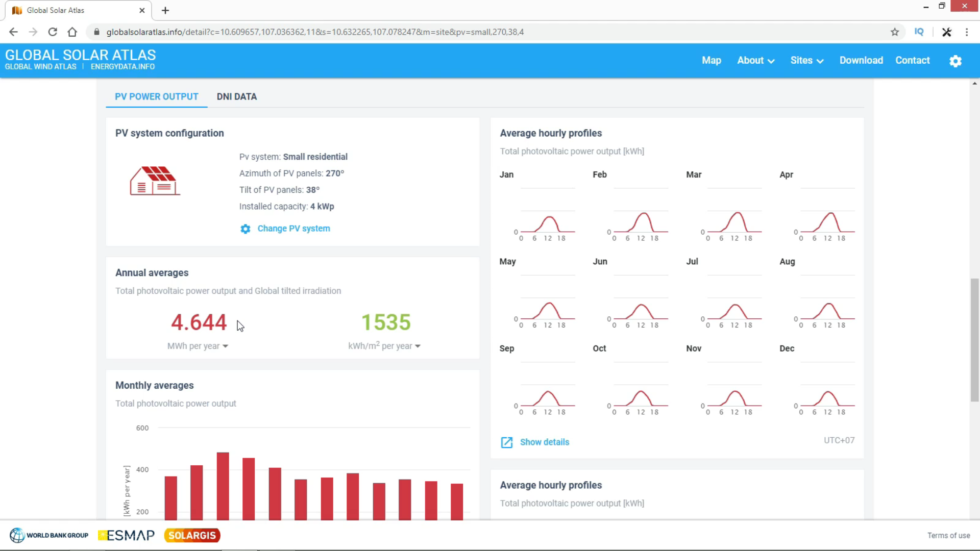Screen dimensions: 980x551
Task: Click the red solar house icon
Action: click(155, 181)
